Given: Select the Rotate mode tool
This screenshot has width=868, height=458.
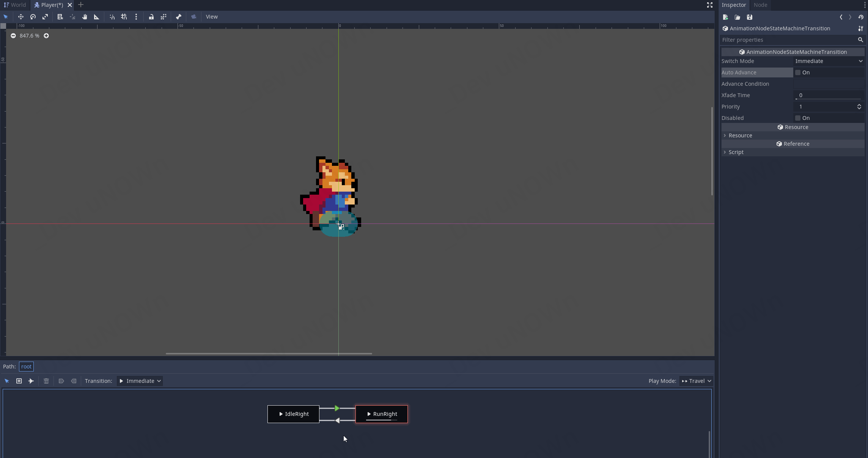Looking at the screenshot, I should 33,17.
